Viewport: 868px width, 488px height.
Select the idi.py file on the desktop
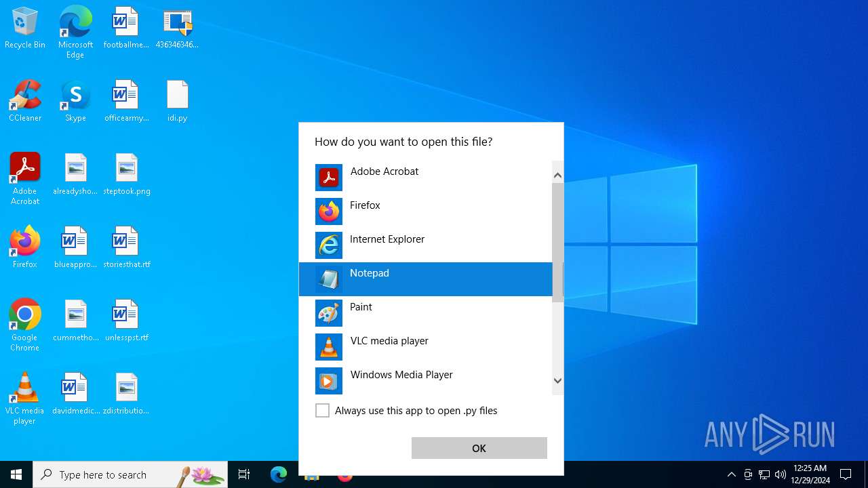pos(177,102)
